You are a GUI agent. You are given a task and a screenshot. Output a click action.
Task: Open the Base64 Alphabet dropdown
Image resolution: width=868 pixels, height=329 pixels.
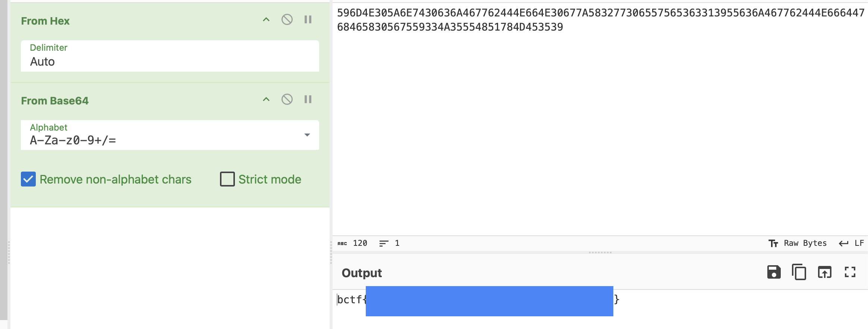click(307, 135)
